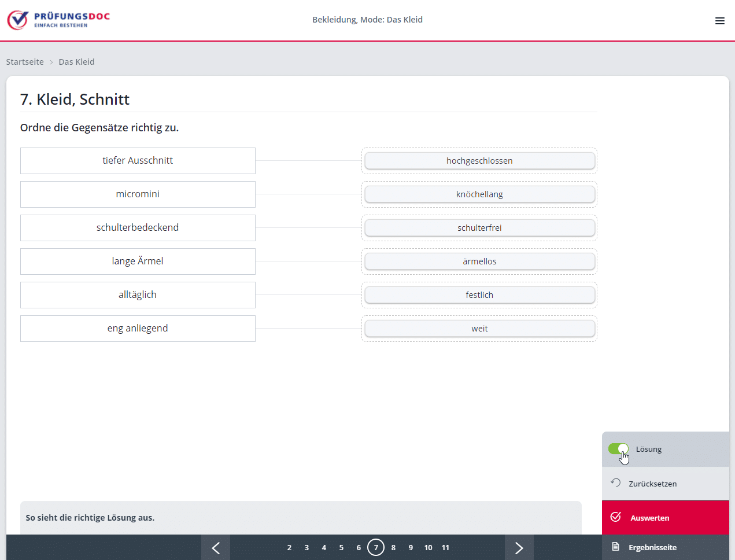Screen dimensions: 735x560
Task: Click the tiefer Ausschnitt box
Action: [138, 161]
